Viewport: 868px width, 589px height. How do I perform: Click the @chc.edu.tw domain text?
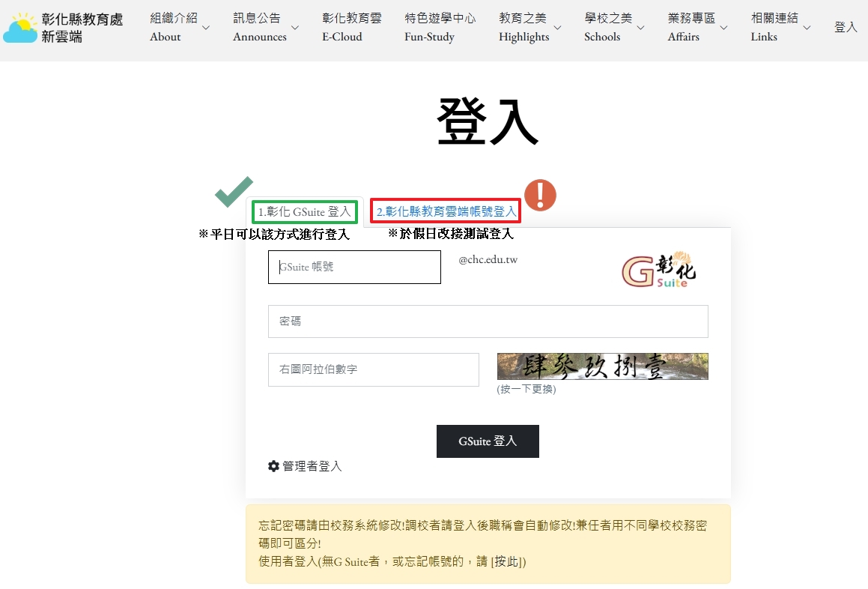(488, 259)
